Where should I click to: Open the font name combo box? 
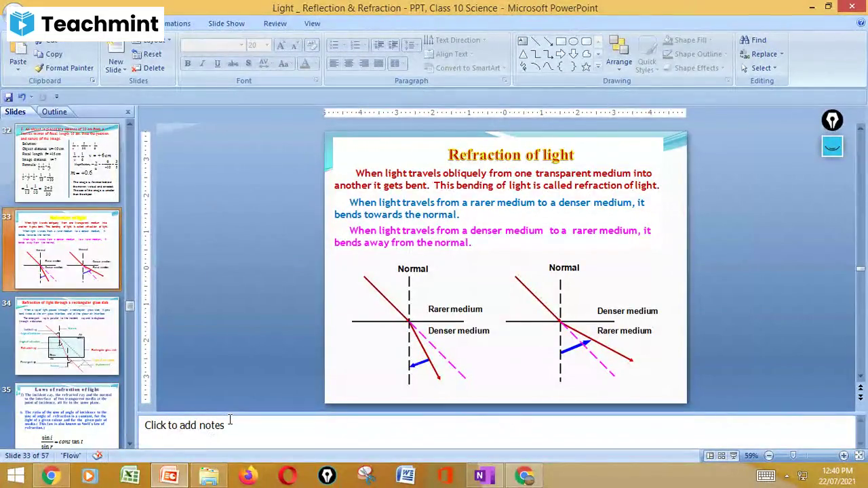(x=213, y=45)
